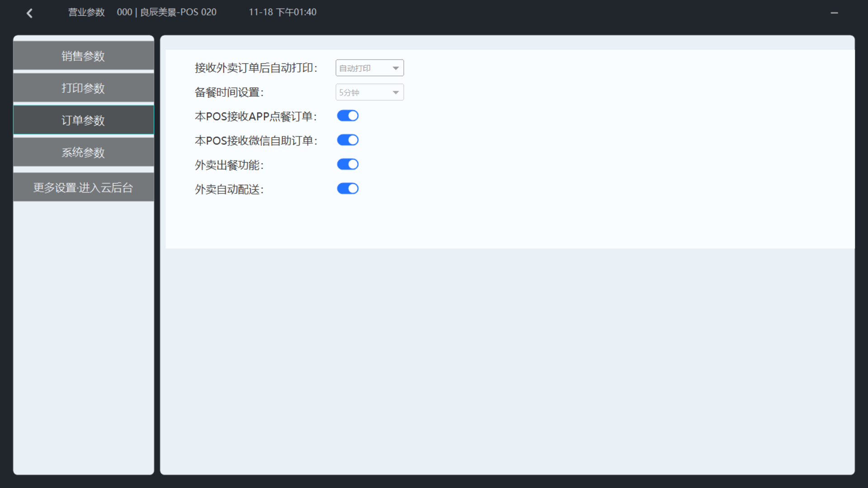Click the date and time display

[283, 12]
